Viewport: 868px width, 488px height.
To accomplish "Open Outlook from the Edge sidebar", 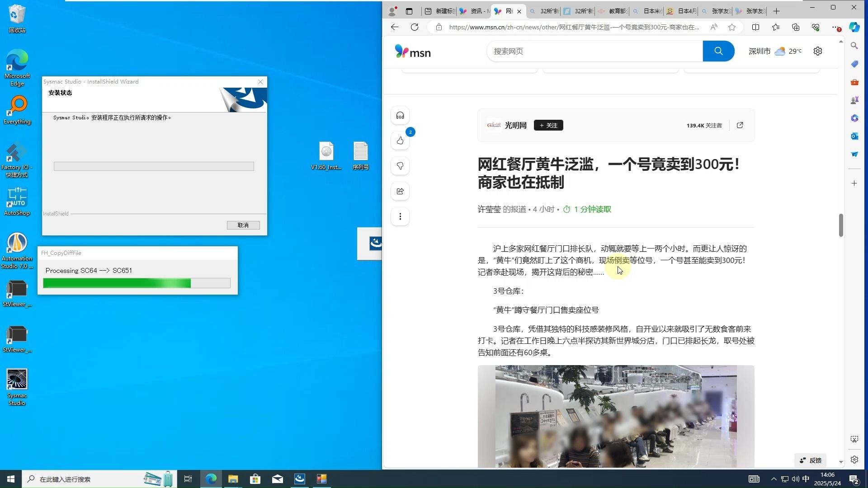I will [x=854, y=136].
